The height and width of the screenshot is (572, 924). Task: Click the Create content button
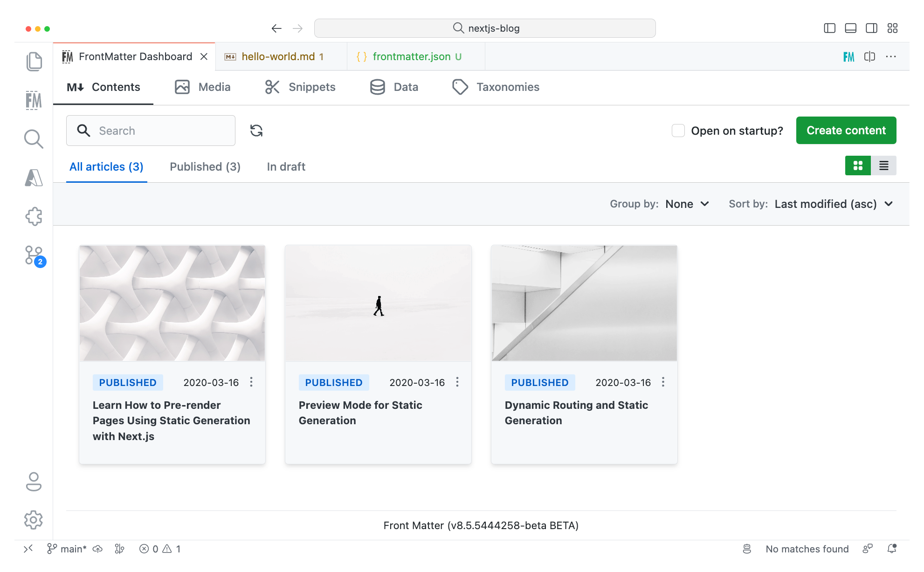846,130
